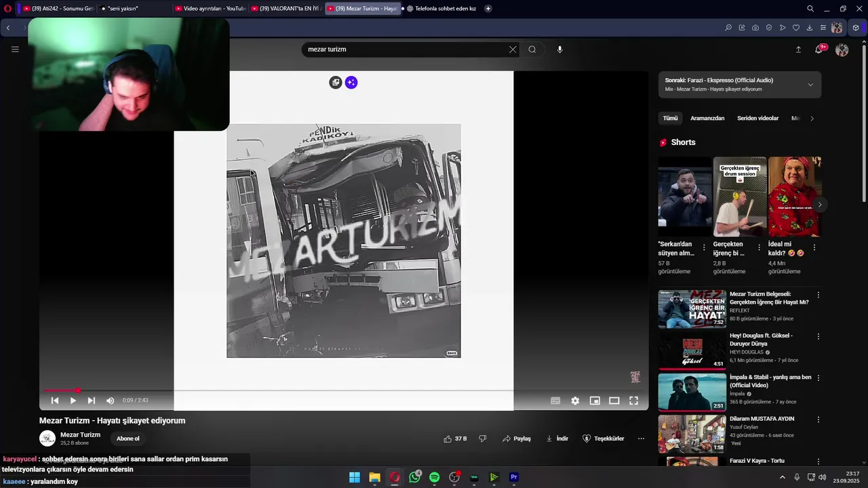Open the player settings gear
Viewport: 868px width, 488px height.
pos(575,401)
